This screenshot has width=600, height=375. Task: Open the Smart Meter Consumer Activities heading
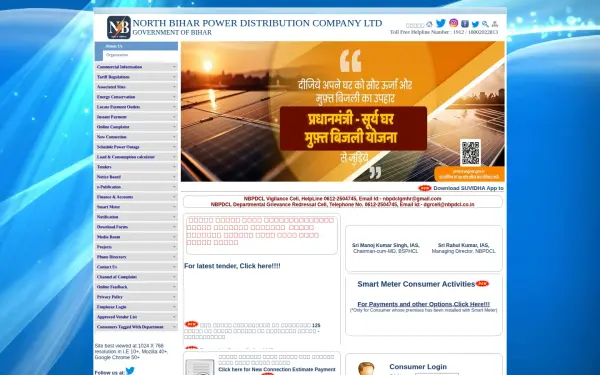pyautogui.click(x=416, y=284)
